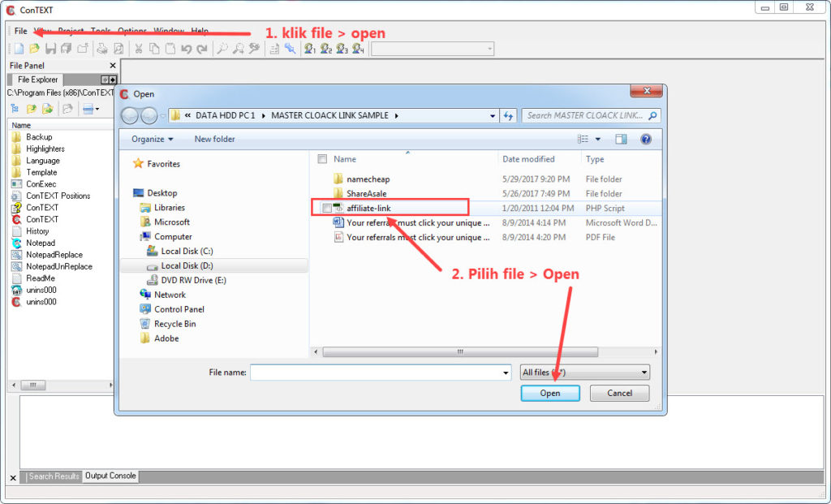Run user command 1 toolbar icon
This screenshot has width=831, height=504.
click(310, 50)
